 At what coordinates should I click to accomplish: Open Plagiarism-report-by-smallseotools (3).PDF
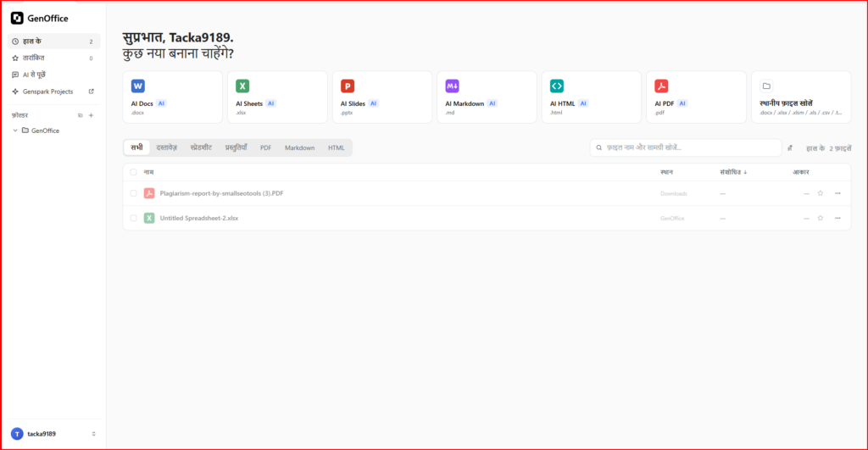(221, 193)
